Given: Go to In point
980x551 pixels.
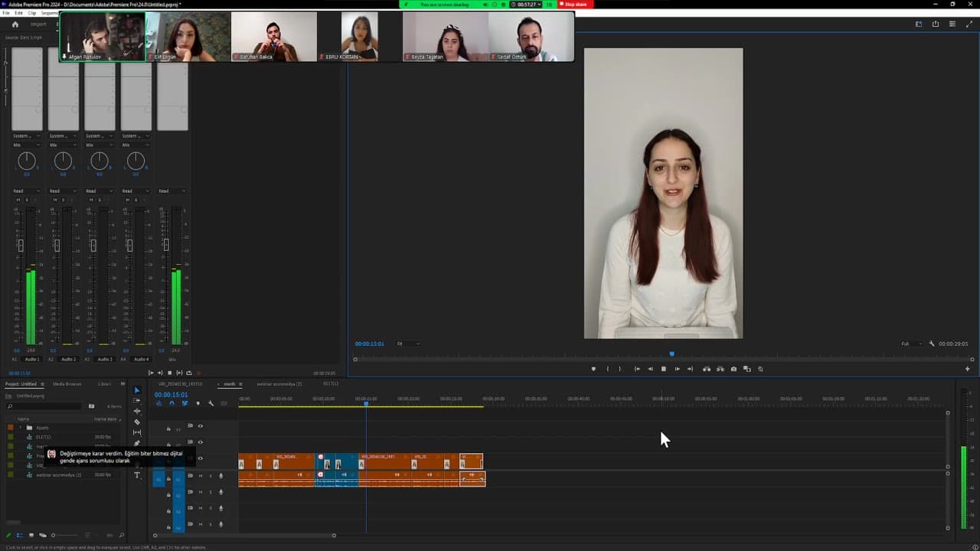Looking at the screenshot, I should coord(637,369).
